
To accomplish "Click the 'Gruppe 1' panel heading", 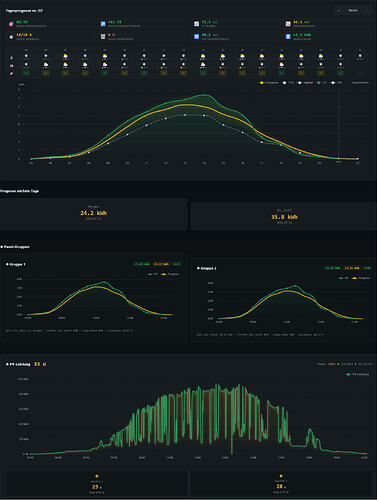I will (16, 264).
